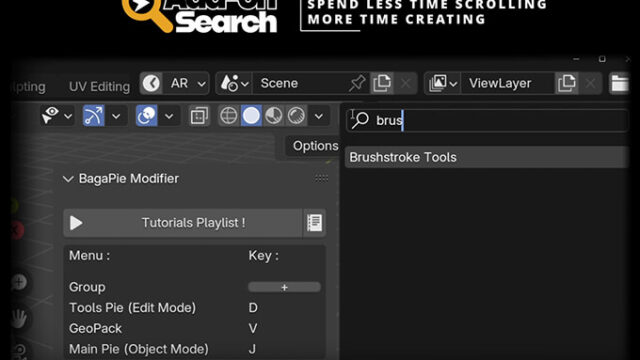The height and width of the screenshot is (360, 640).
Task: Open the scene browse icon dropdown
Action: pyautogui.click(x=234, y=83)
